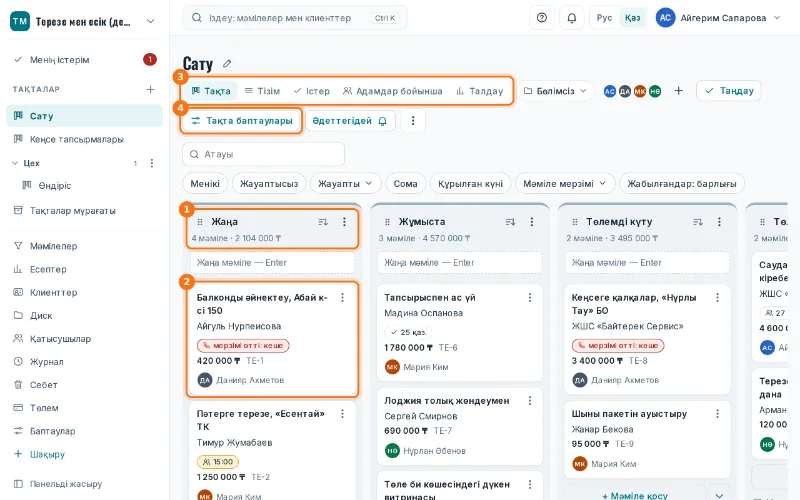Open menu of Лоджия толық жөндеумен card
Image resolution: width=800 pixels, height=500 pixels.
(530, 401)
